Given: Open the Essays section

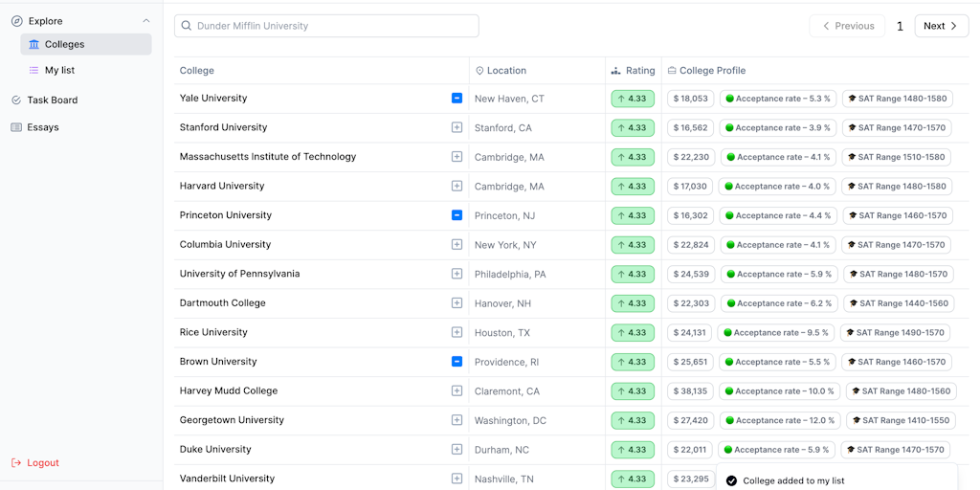Looking at the screenshot, I should click(35, 127).
